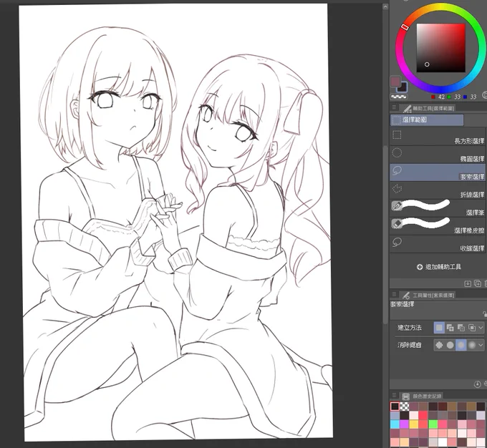Viewport: 487px width, 448px height.
Task: Select the 折線選擇 polyline selection sub tool
Action: 438,190
